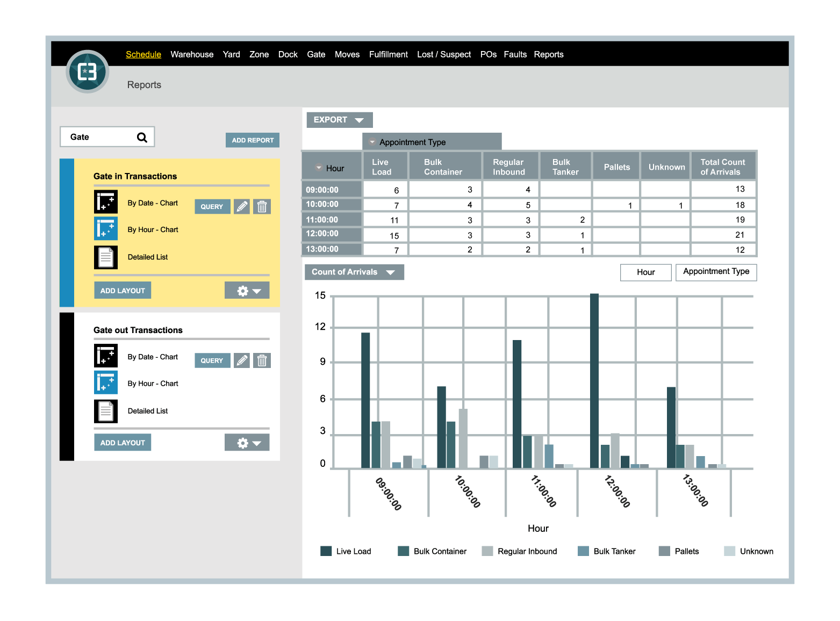Open the Yard menu

click(x=232, y=54)
